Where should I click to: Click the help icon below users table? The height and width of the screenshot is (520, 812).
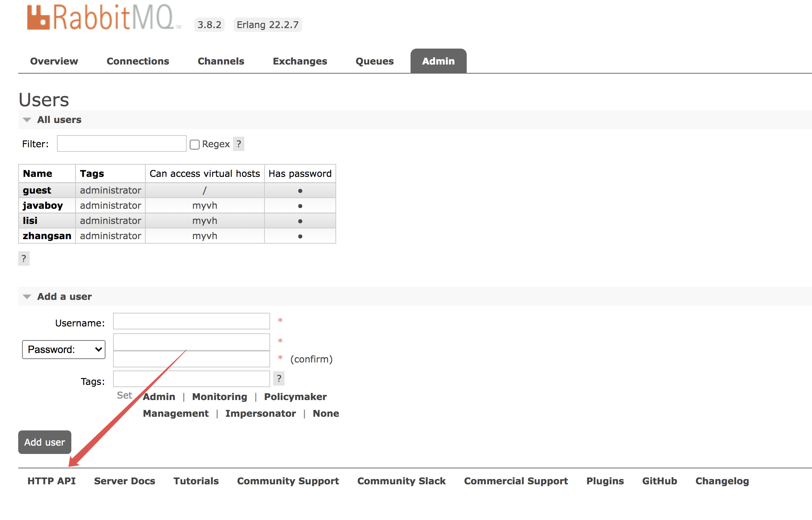point(24,258)
